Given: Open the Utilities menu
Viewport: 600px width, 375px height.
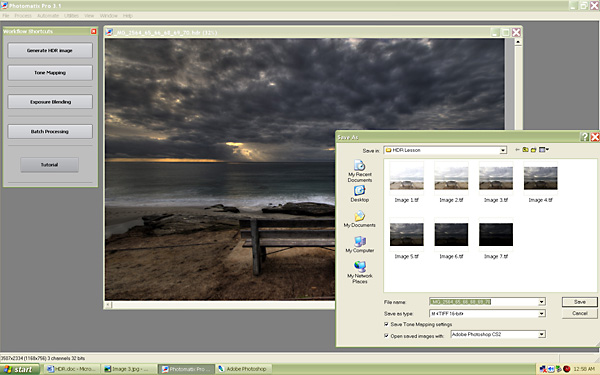Looking at the screenshot, I should pyautogui.click(x=71, y=16).
